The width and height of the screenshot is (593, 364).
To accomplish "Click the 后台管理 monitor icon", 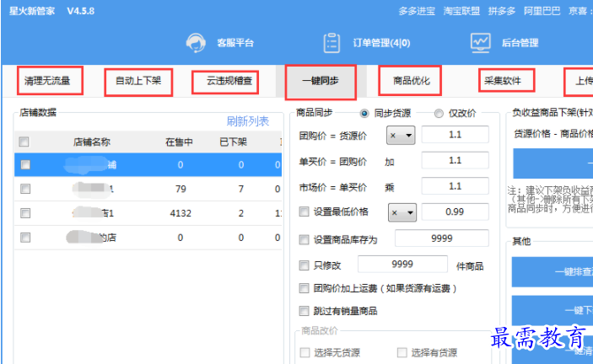I will [481, 42].
